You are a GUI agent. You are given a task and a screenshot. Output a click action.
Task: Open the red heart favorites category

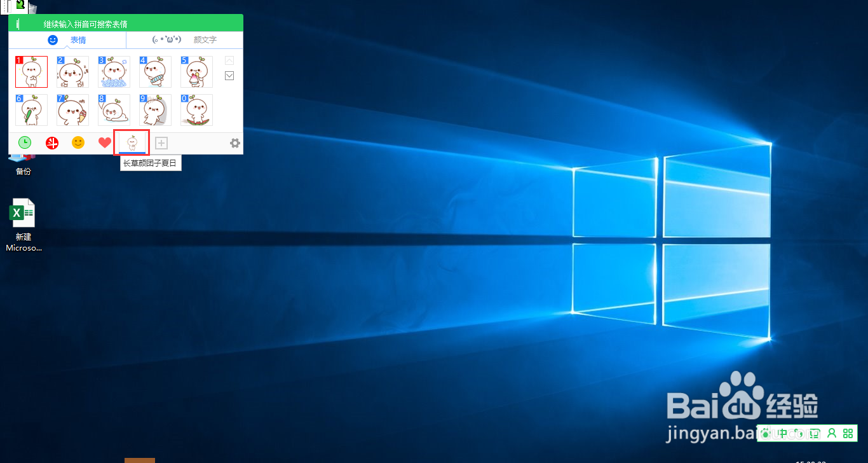(x=105, y=142)
